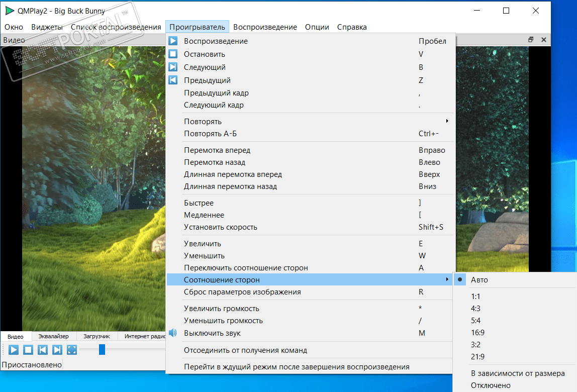Open the Опции menu
Image resolution: width=577 pixels, height=392 pixels.
[x=317, y=27]
